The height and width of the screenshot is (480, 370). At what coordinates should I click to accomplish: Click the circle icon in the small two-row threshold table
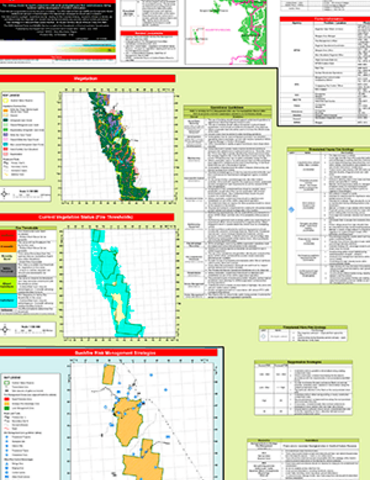point(263,337)
